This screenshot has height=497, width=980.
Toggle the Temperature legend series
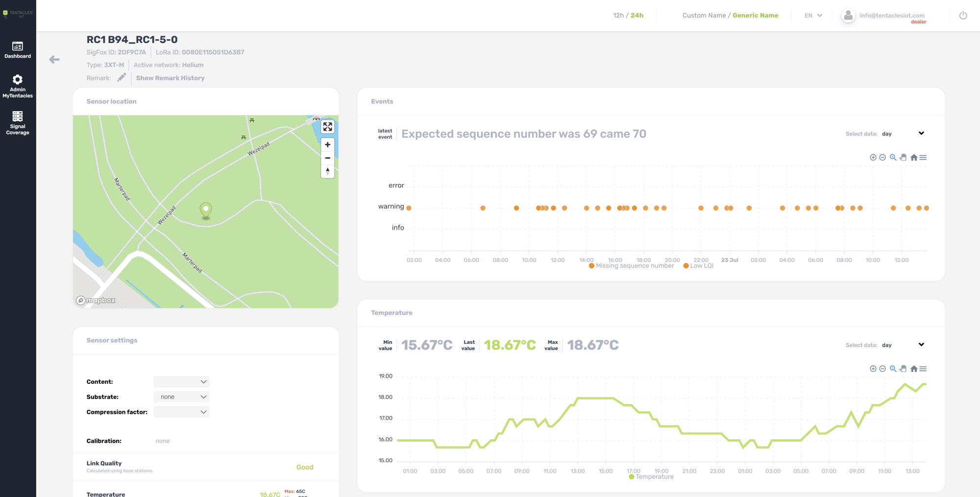click(651, 476)
